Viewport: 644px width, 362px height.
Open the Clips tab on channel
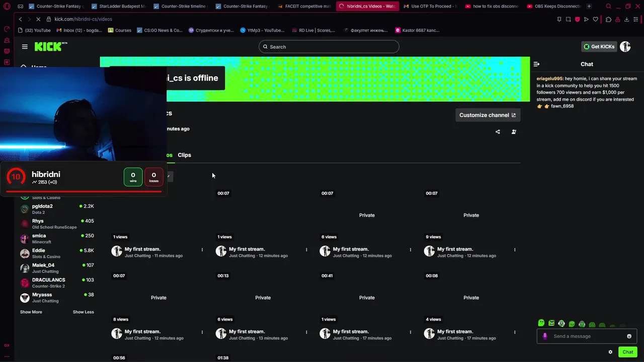point(184,155)
